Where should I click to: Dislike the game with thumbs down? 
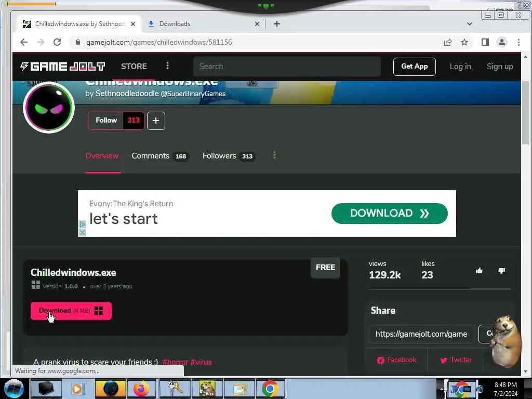501,271
